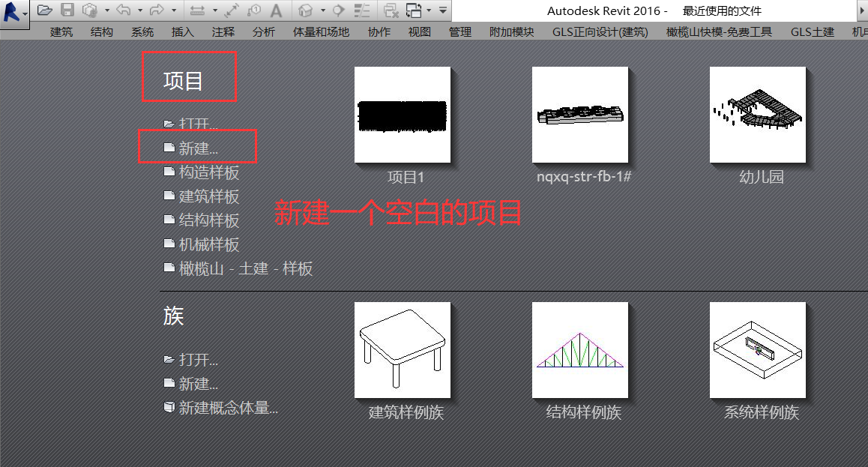This screenshot has width=868, height=467.
Task: Open the Customize Quick Access Toolbar dropdown
Action: (x=443, y=10)
